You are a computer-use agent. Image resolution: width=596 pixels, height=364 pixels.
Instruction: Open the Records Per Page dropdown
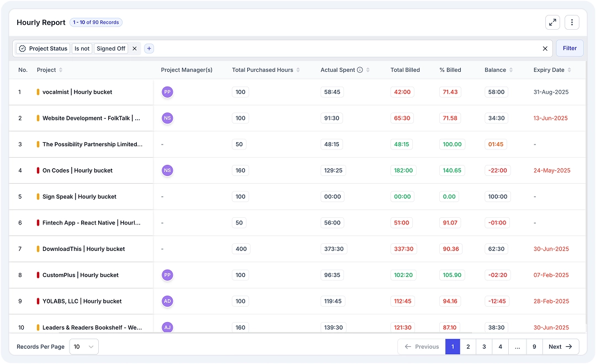(x=84, y=347)
